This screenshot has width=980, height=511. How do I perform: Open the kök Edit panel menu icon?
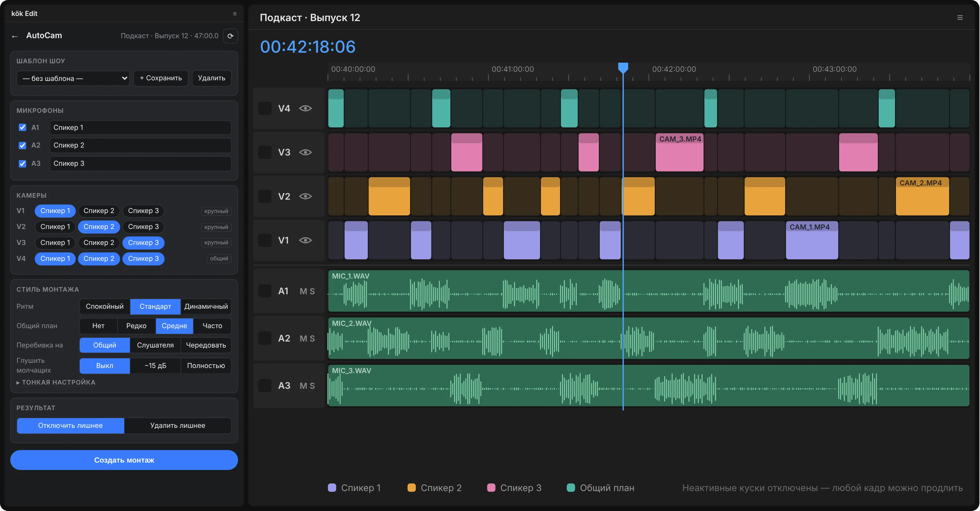click(x=235, y=14)
